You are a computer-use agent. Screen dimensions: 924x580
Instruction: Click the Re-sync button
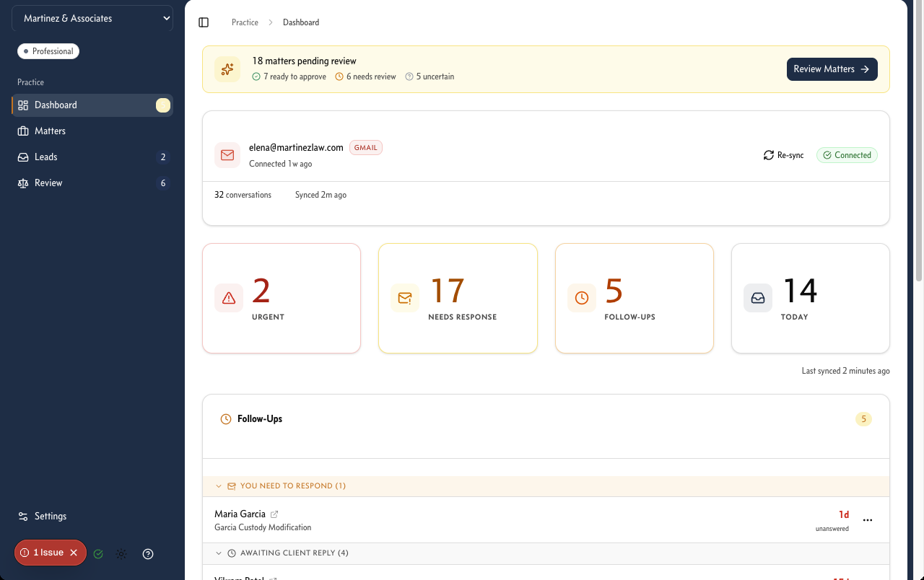pos(784,155)
